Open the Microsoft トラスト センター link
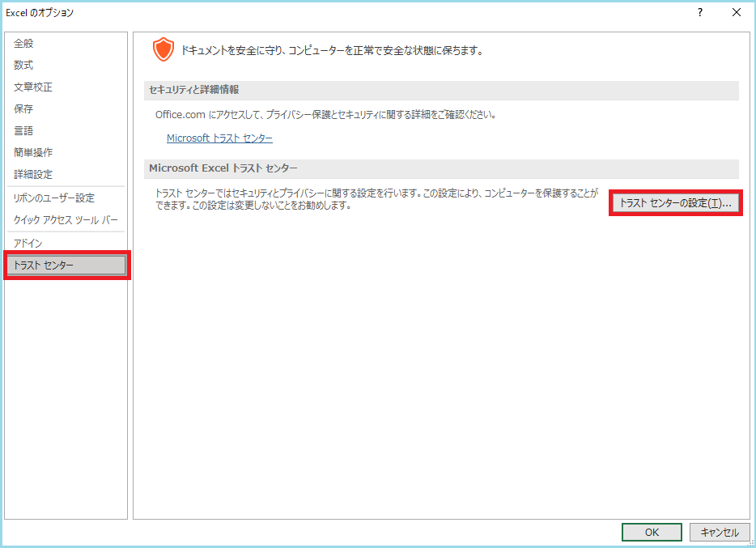This screenshot has height=548, width=756. coord(219,138)
